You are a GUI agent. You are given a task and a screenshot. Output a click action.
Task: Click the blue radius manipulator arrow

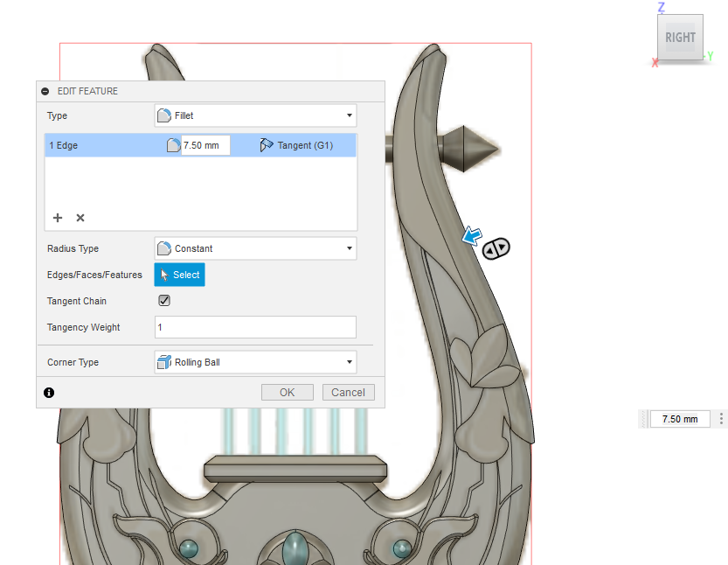[x=472, y=236]
